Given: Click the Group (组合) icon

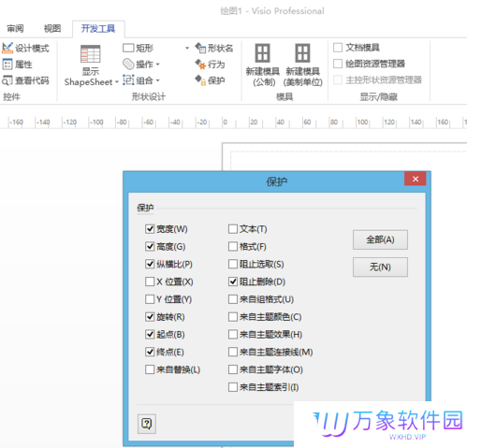Looking at the screenshot, I should pyautogui.click(x=128, y=80).
